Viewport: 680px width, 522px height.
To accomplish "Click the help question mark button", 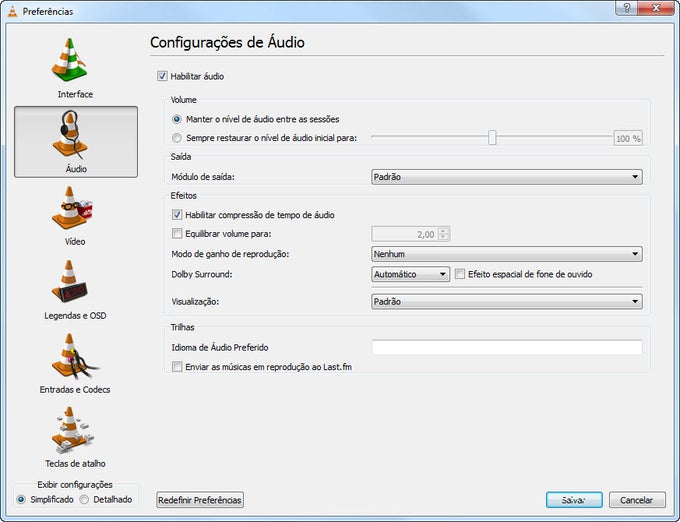I will point(627,8).
